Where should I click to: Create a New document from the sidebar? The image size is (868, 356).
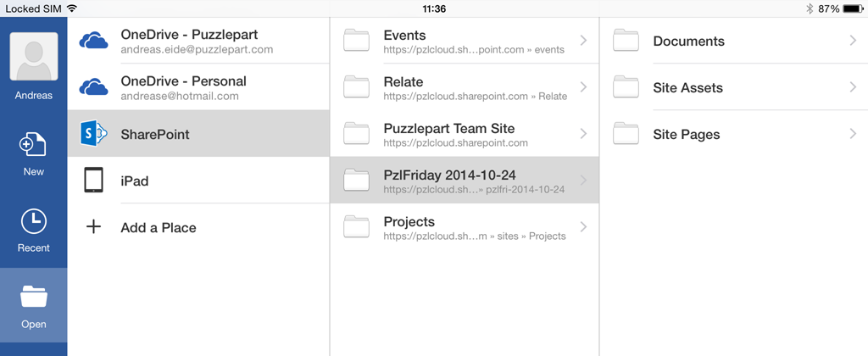[33, 144]
